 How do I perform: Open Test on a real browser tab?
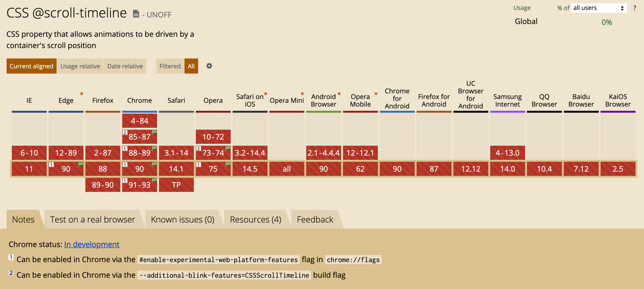coord(92,220)
